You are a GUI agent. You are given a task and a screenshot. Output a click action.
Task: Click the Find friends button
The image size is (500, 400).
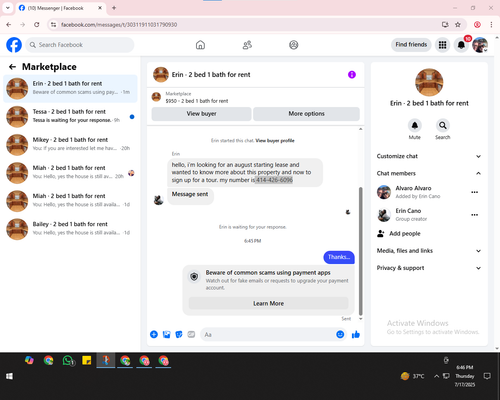pos(411,45)
